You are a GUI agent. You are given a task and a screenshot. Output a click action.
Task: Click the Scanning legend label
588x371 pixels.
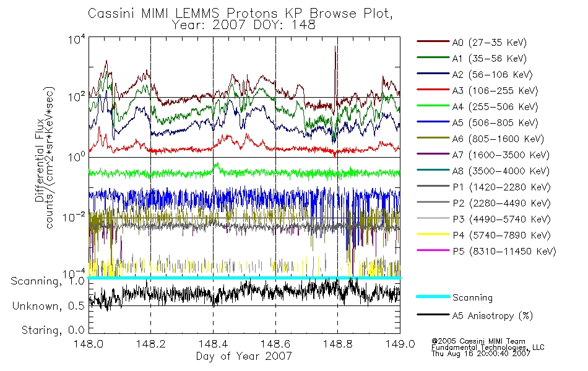[x=472, y=298]
